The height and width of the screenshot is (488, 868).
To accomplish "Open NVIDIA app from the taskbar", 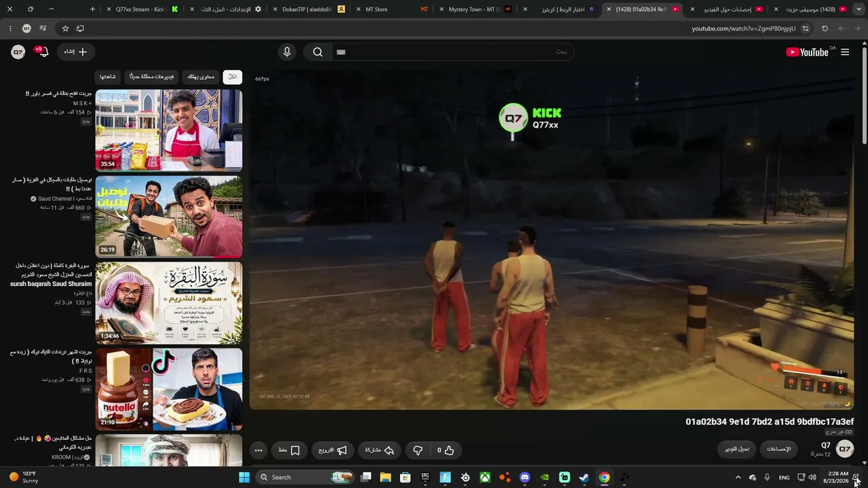I will pyautogui.click(x=545, y=477).
